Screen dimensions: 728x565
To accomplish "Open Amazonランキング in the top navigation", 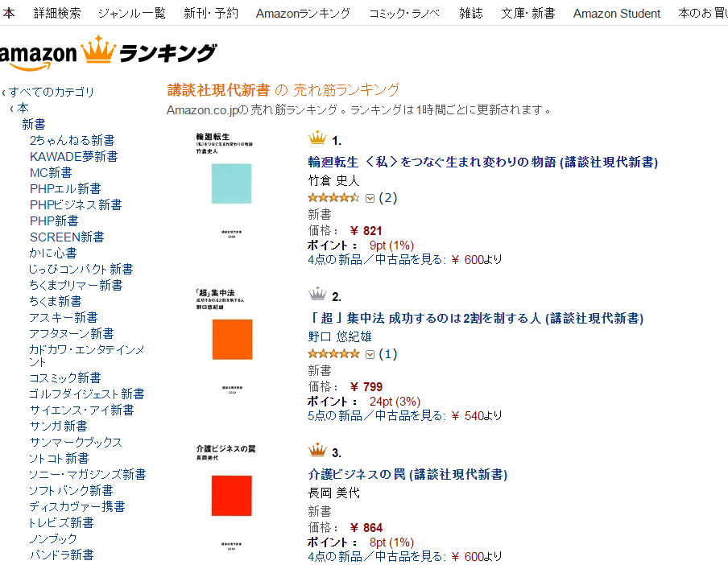I will pos(303,13).
